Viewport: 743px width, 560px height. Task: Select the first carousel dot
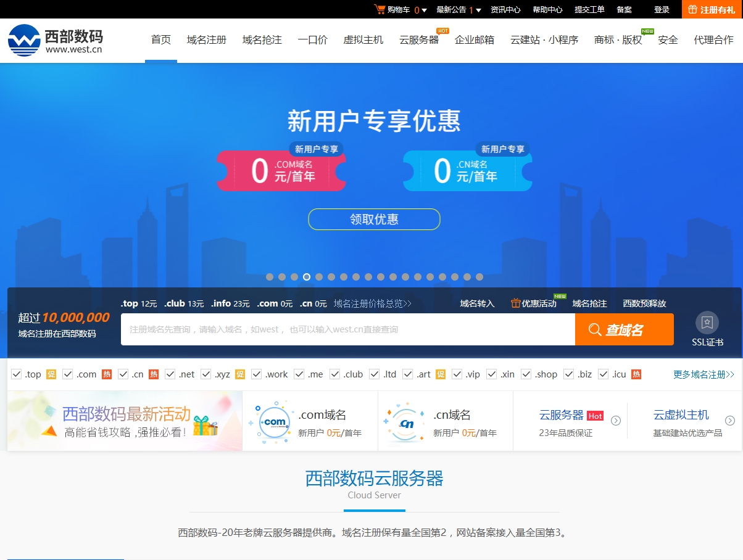tap(270, 277)
